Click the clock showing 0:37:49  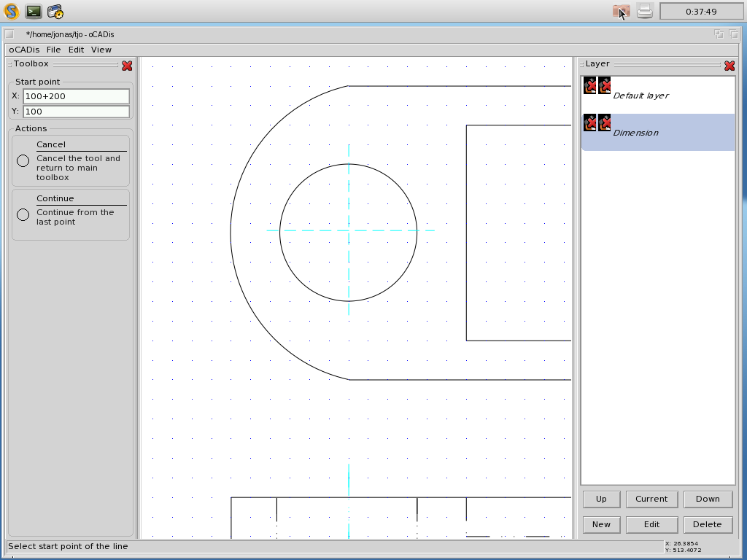[x=701, y=12]
